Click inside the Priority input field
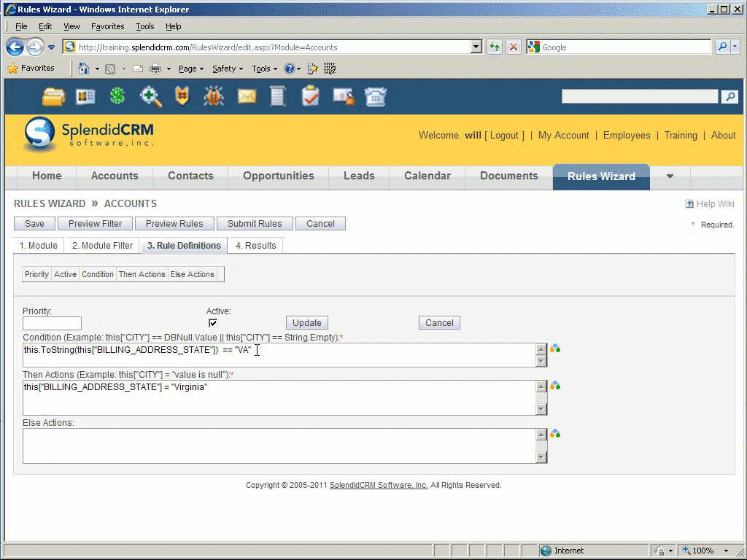This screenshot has height=560, width=747. (52, 323)
